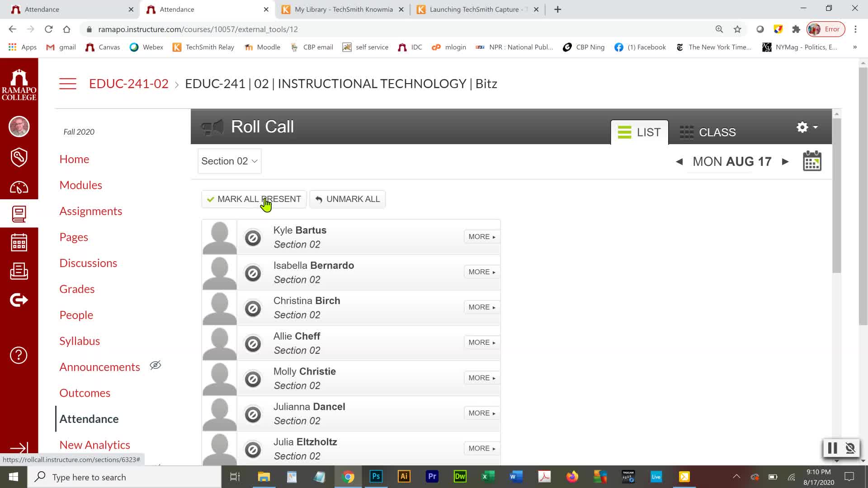
Task: Toggle attendance status for Christina Birch
Action: (253, 309)
